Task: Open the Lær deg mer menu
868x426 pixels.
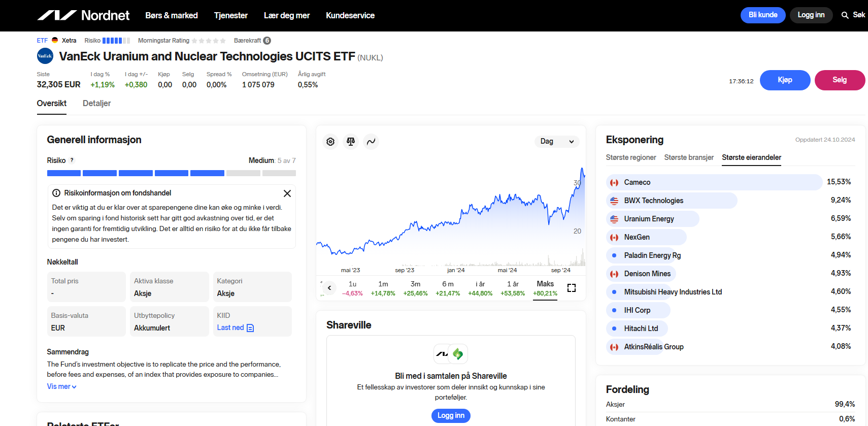Action: [287, 15]
